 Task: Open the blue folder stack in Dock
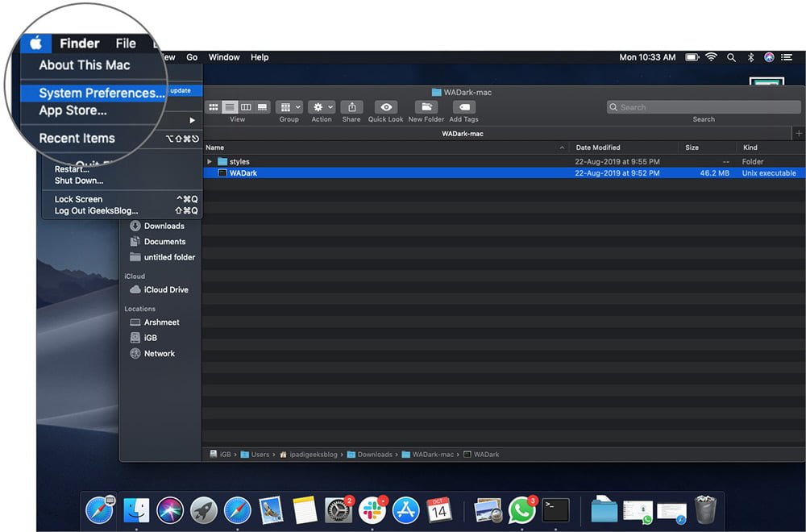(x=604, y=510)
